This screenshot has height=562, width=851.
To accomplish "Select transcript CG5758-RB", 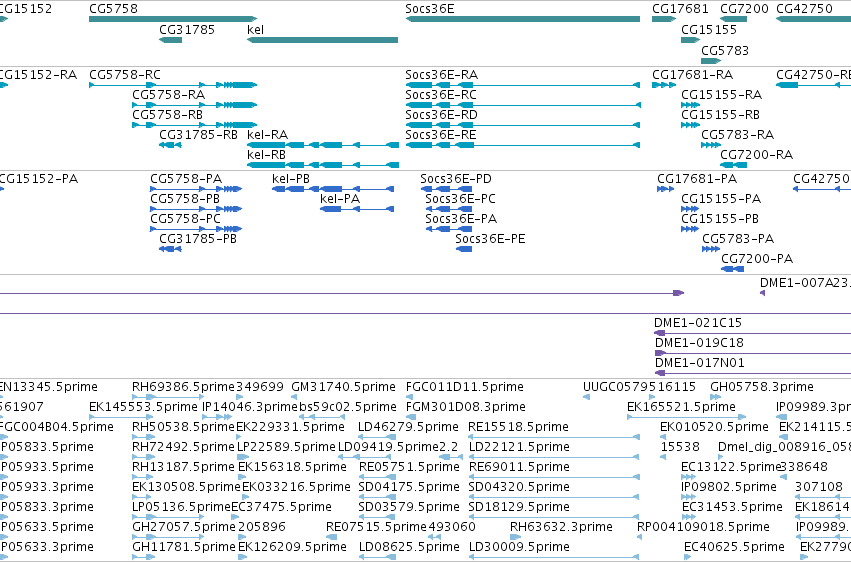I will pyautogui.click(x=194, y=125).
